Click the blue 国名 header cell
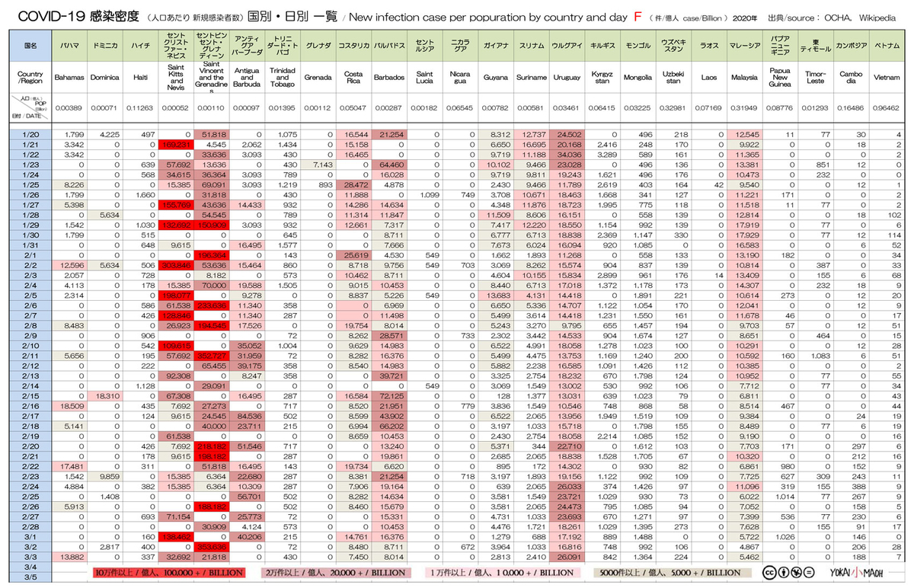914x588 pixels. [30, 46]
